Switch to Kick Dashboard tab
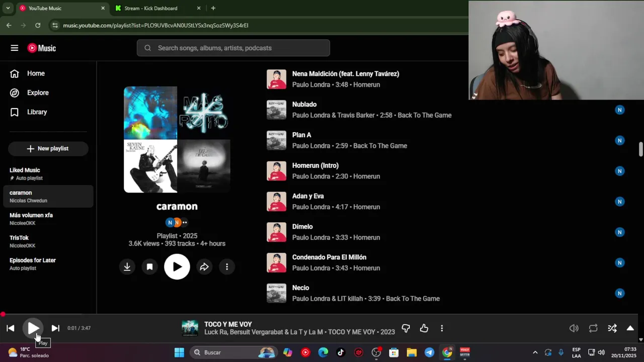This screenshot has height=362, width=644. [x=158, y=8]
